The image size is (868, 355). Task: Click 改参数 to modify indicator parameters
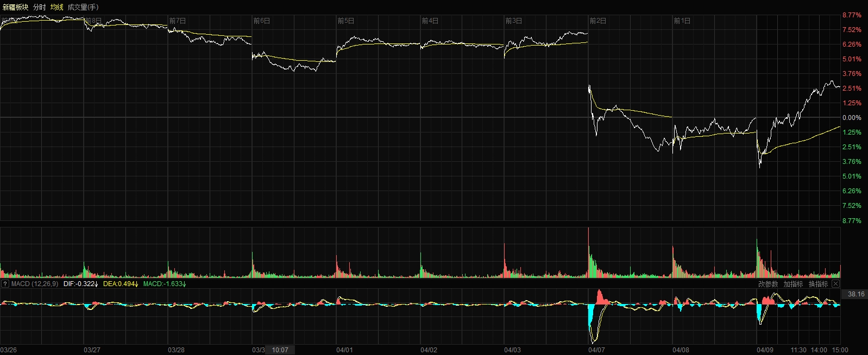768,284
